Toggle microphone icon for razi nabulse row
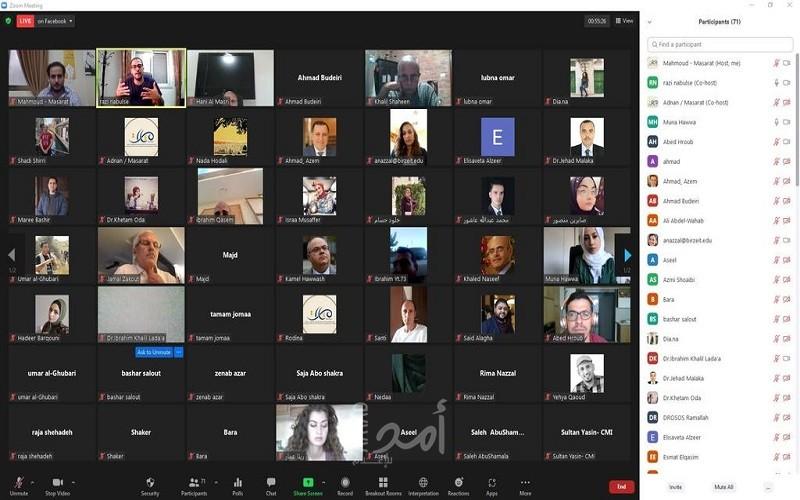The image size is (800, 500). click(776, 83)
